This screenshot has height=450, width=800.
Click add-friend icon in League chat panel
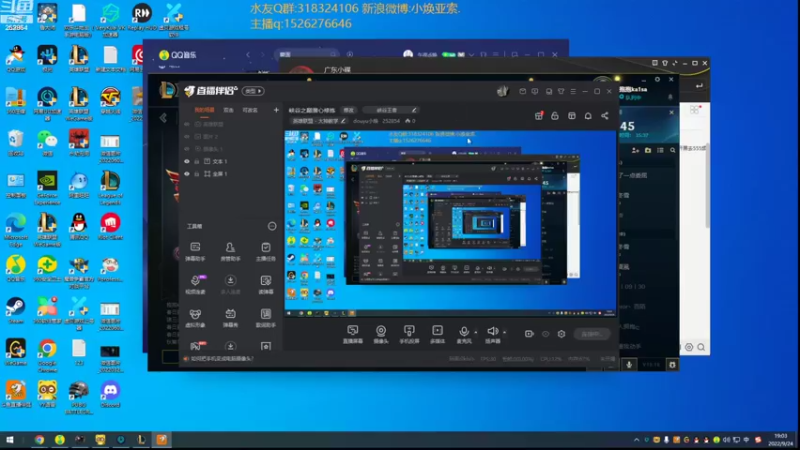coord(635,150)
